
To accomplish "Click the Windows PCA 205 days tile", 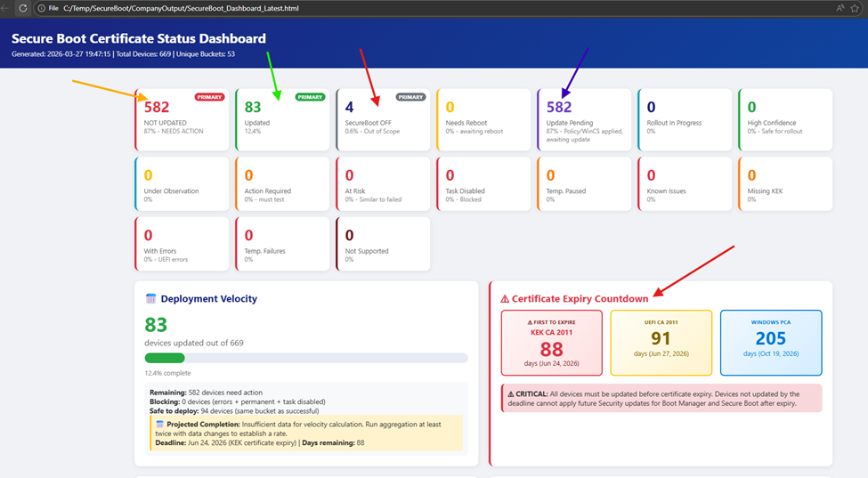I will click(x=770, y=343).
